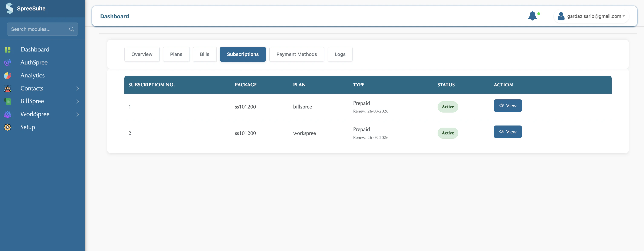The width and height of the screenshot is (644, 251).
Task: Click the TYPE column header
Action: [358, 85]
